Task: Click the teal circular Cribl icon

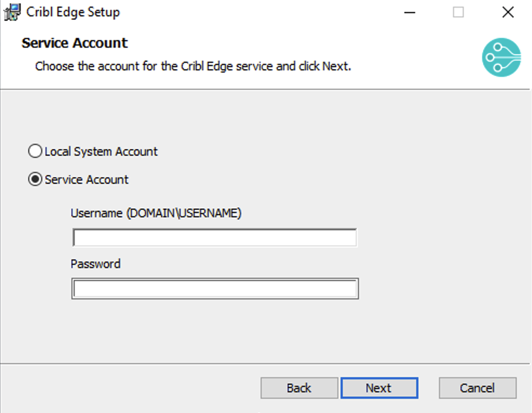Action: tap(501, 57)
